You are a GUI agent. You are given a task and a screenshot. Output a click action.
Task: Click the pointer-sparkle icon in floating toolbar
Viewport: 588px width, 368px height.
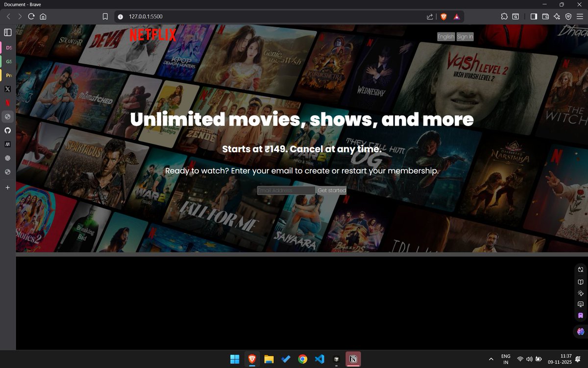coord(581,293)
